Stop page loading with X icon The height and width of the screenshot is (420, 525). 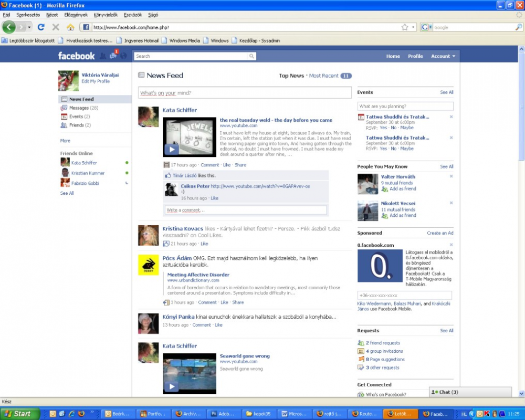tap(56, 27)
